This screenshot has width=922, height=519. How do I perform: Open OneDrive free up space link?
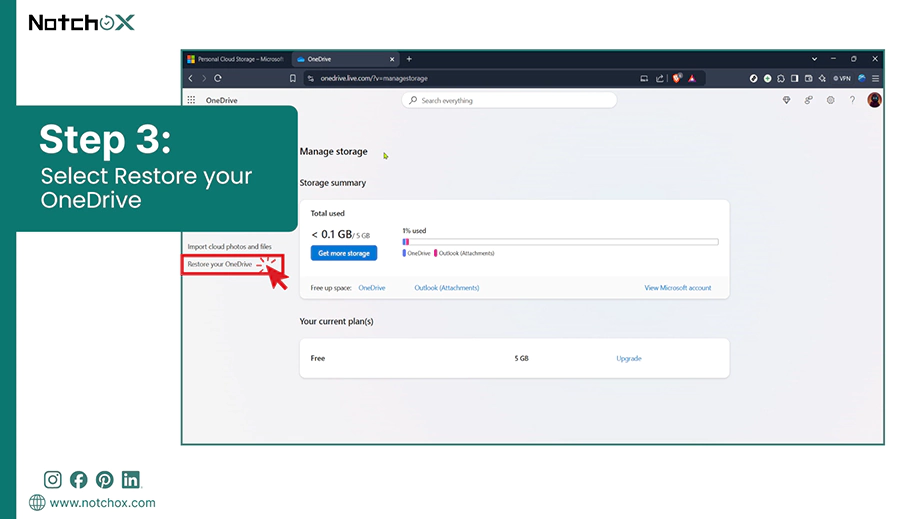[x=372, y=288]
